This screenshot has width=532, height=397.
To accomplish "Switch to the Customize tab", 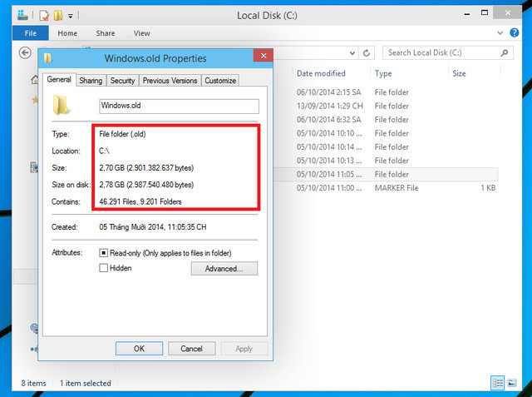I will (220, 81).
